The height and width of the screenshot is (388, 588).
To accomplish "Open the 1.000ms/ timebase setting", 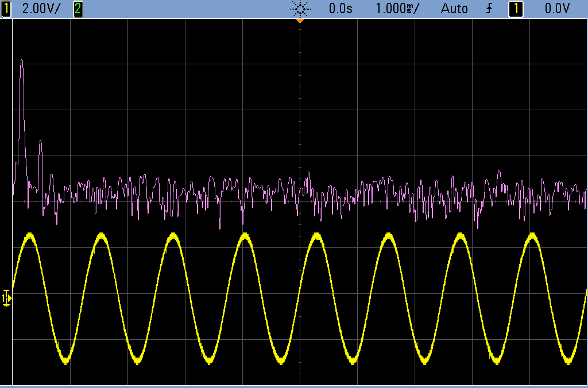I will pos(397,9).
